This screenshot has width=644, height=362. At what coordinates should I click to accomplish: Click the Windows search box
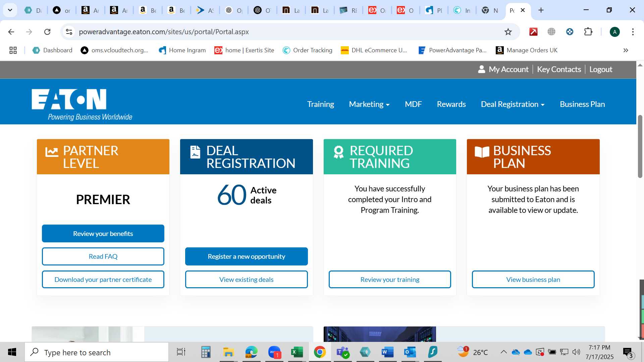(x=97, y=352)
